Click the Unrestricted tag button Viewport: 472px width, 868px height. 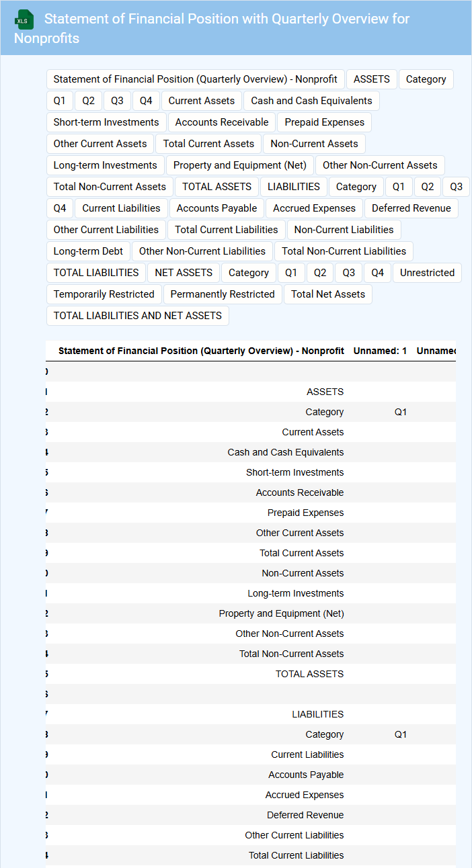(427, 273)
